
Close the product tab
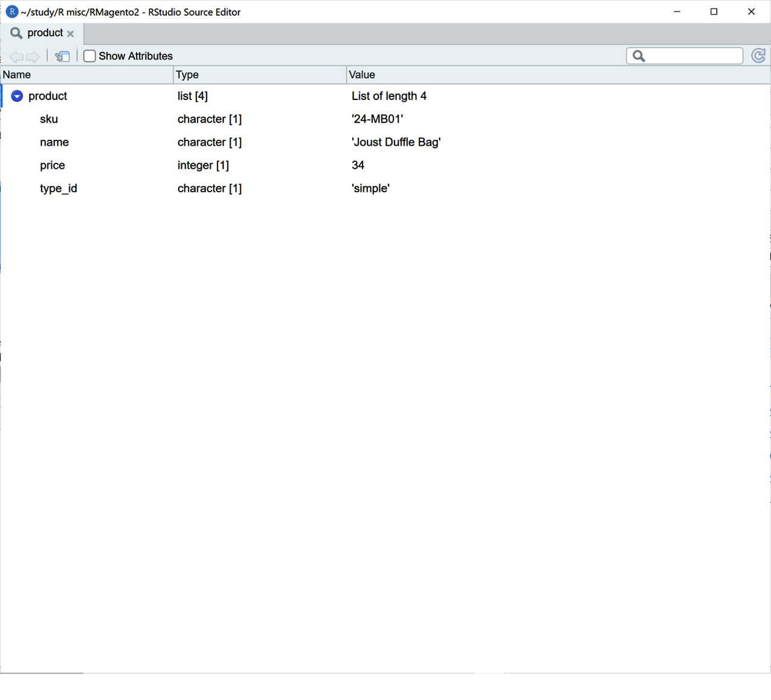70,34
